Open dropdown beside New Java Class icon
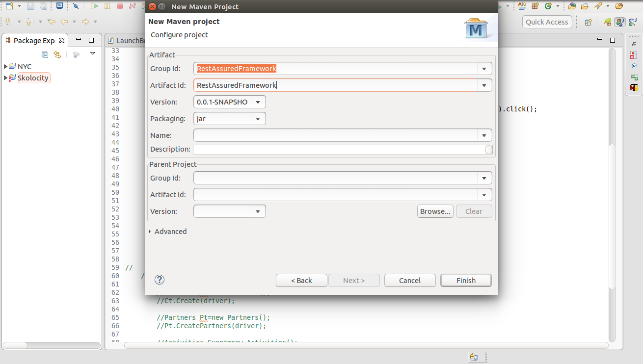The width and height of the screenshot is (643, 364). (558, 6)
